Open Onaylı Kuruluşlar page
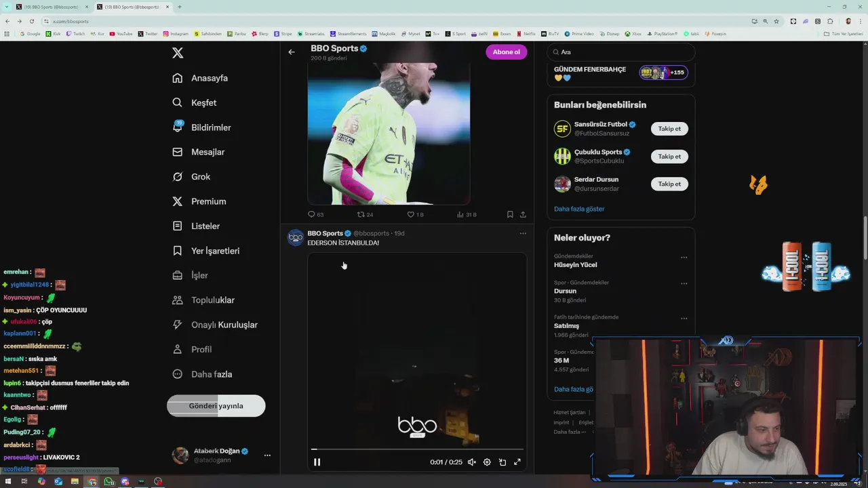The height and width of the screenshot is (488, 868). (215, 325)
